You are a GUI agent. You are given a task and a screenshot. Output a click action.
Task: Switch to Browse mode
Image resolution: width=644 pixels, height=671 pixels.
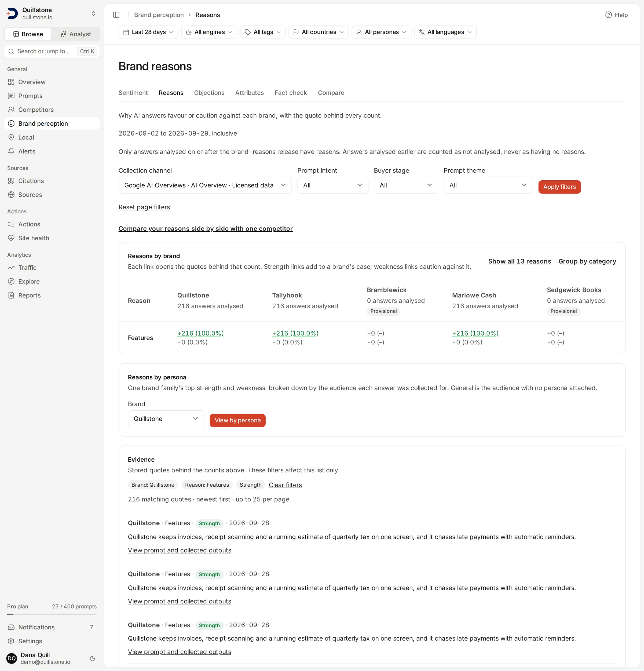pos(28,34)
